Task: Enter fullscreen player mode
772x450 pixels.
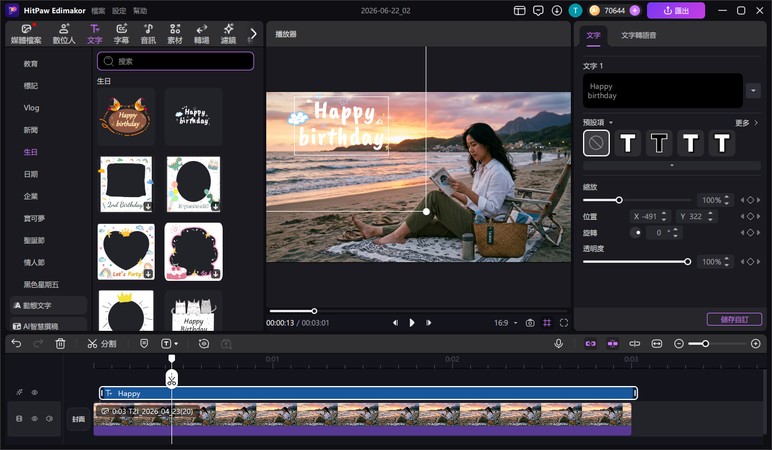Action: 564,323
